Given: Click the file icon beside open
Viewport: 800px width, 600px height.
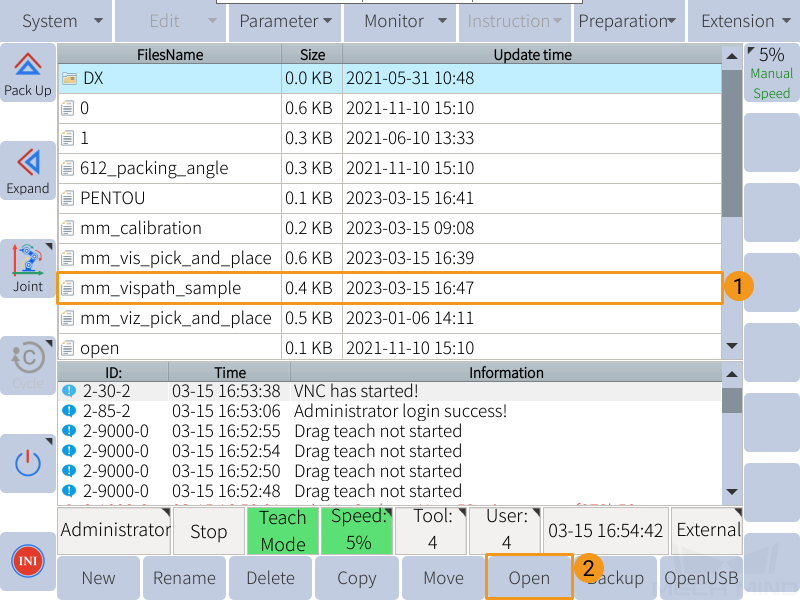Looking at the screenshot, I should click(x=67, y=348).
